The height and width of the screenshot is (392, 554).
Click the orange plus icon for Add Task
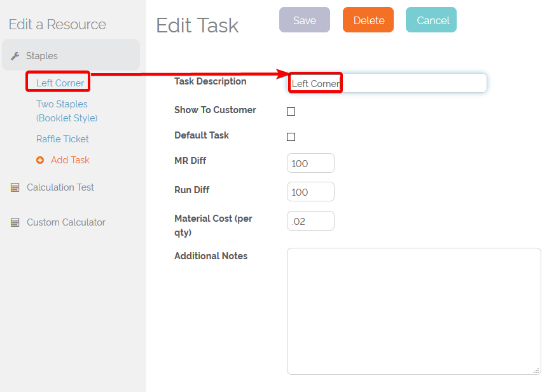click(x=40, y=160)
